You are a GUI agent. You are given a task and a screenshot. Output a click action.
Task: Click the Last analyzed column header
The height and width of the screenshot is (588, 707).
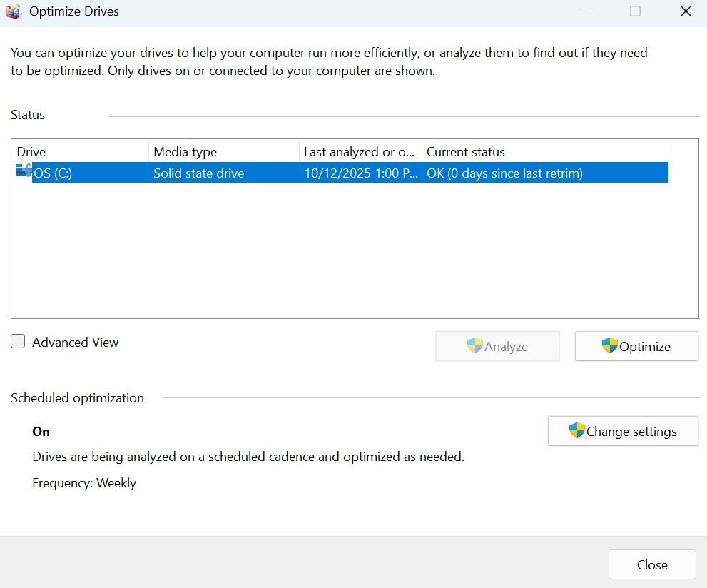(x=360, y=152)
